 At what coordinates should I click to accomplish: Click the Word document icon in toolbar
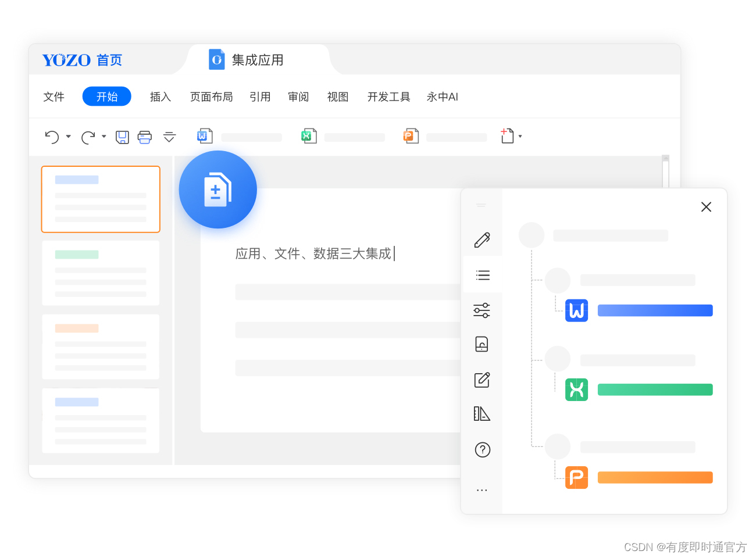point(205,136)
